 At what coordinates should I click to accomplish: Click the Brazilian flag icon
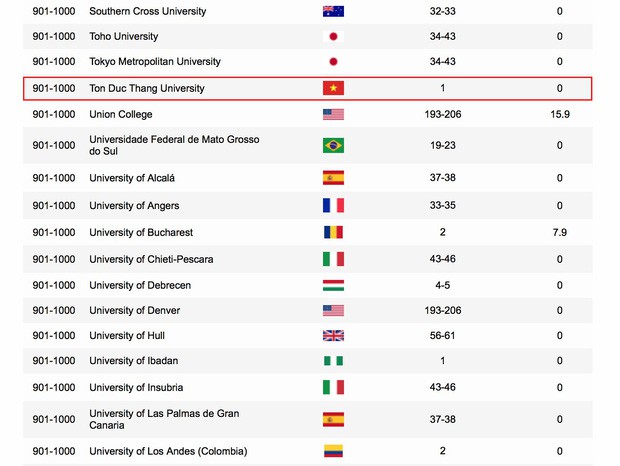tap(333, 145)
